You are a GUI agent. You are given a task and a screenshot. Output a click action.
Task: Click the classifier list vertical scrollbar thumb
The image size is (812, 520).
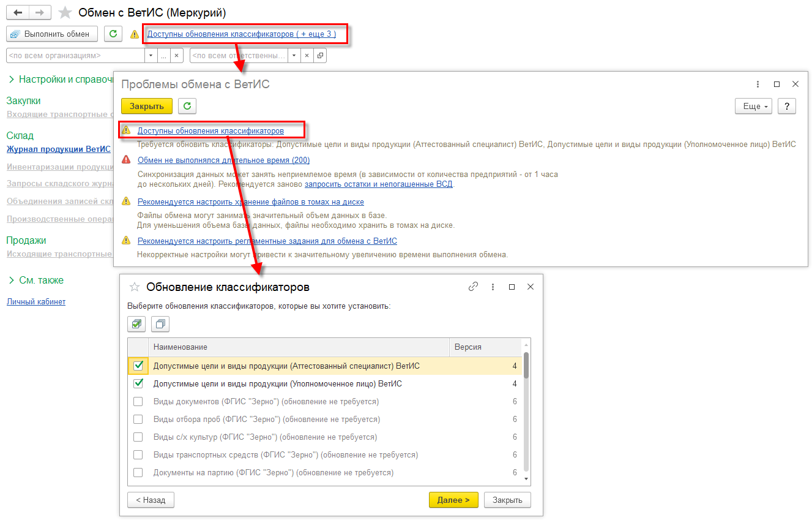[526, 366]
